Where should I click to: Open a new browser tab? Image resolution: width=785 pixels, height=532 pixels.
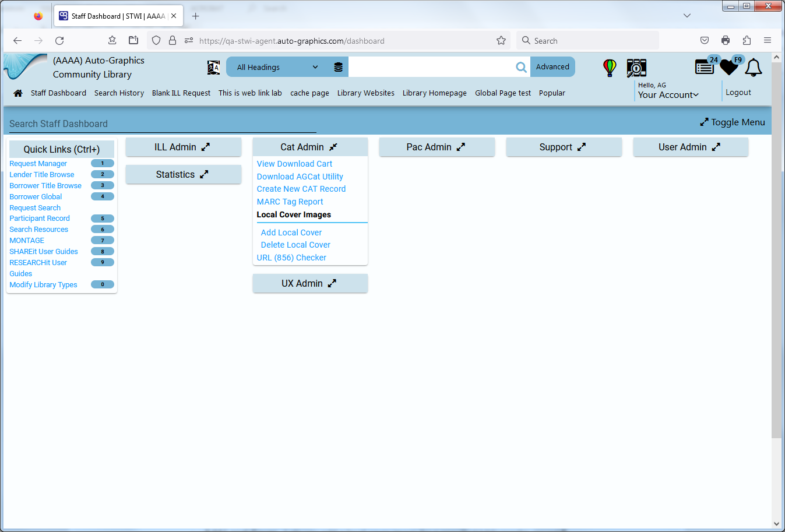click(x=196, y=16)
